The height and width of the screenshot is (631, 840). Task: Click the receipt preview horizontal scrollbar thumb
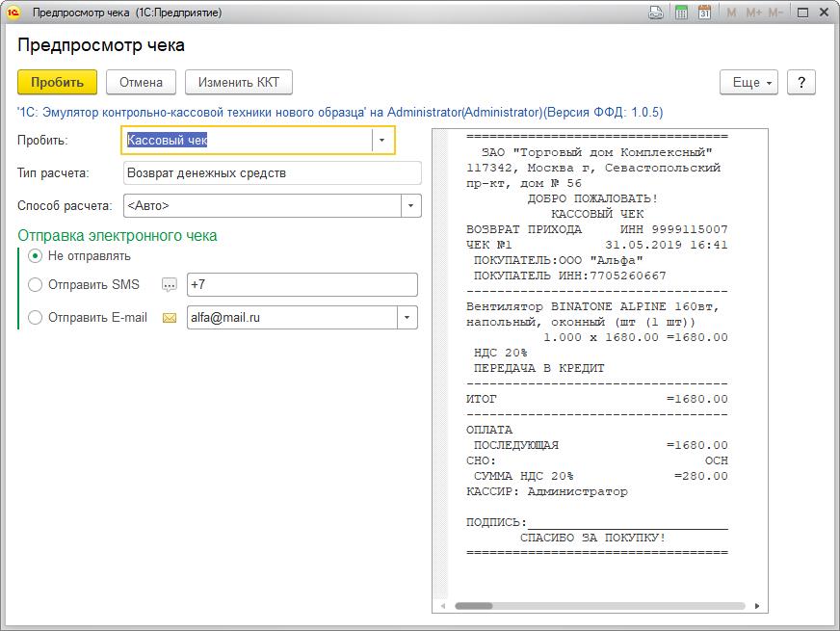(474, 606)
